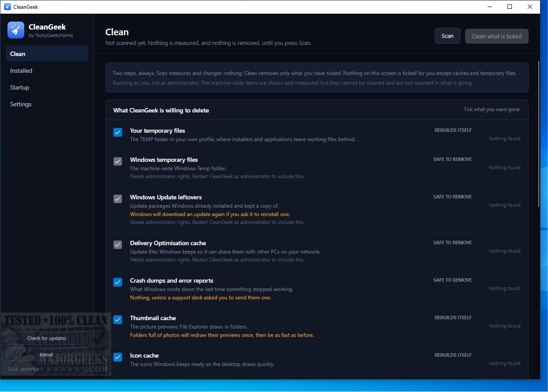The height and width of the screenshot is (392, 548).
Task: Open the About dialog button
Action: tap(47, 355)
